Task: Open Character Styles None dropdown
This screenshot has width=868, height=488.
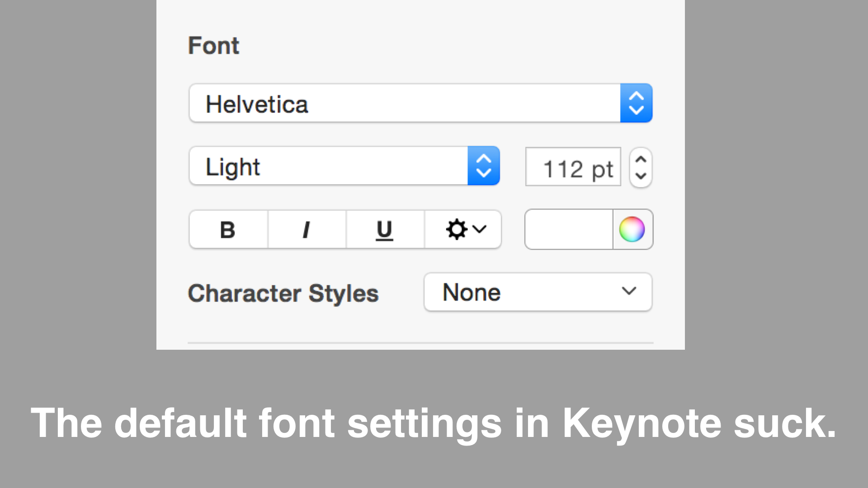Action: point(538,292)
